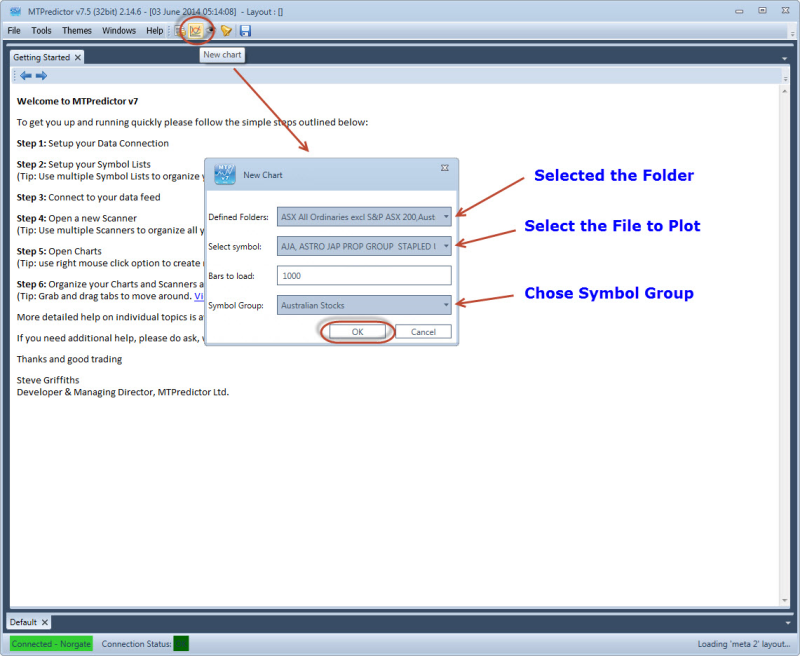
Task: Expand the Select symbol dropdown
Action: pos(446,246)
